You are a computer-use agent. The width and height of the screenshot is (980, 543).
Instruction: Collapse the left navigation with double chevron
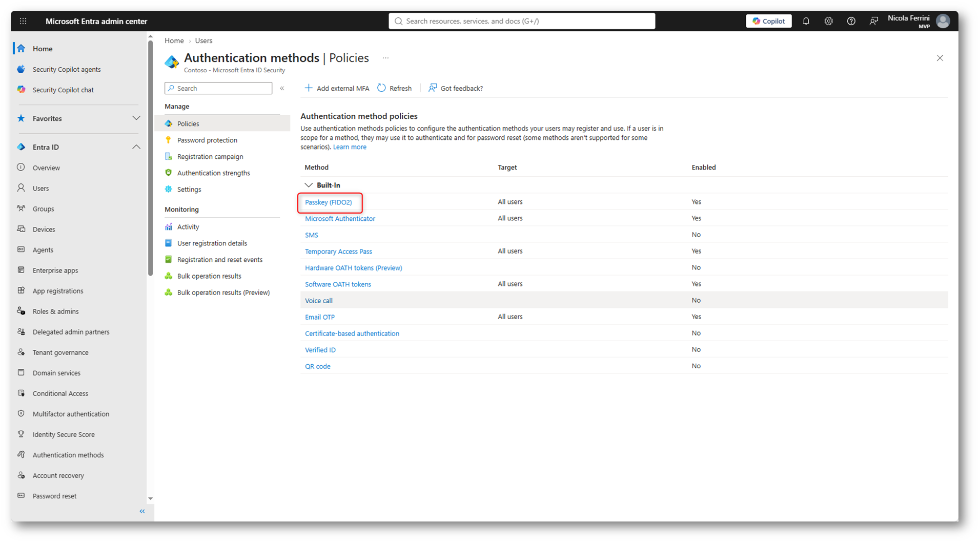coord(142,511)
